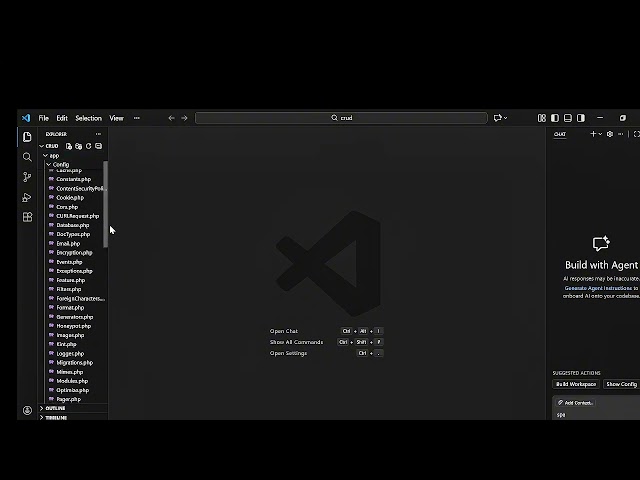Viewport: 640px width, 480px height.
Task: Toggle Secondary Side Bar visibility
Action: (581, 118)
